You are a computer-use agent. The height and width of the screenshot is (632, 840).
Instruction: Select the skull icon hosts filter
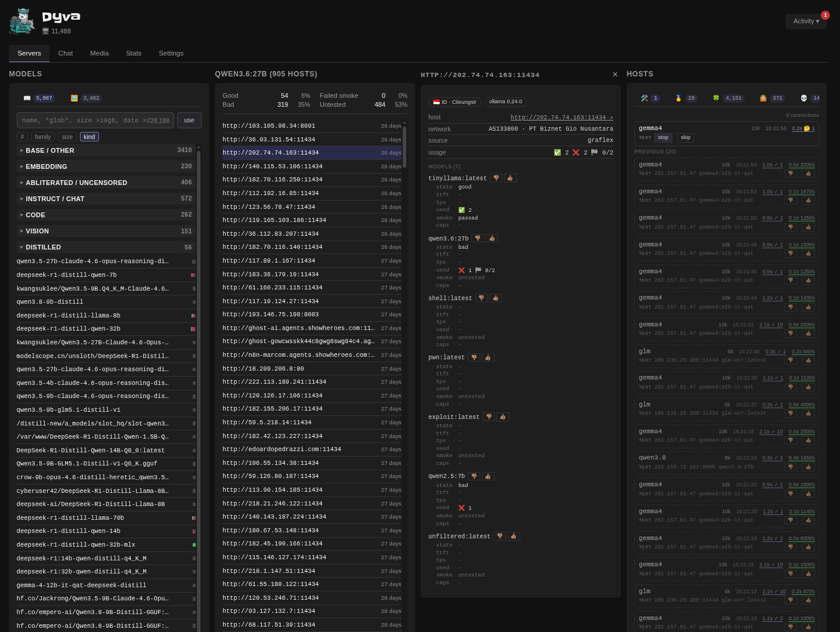pos(810,98)
